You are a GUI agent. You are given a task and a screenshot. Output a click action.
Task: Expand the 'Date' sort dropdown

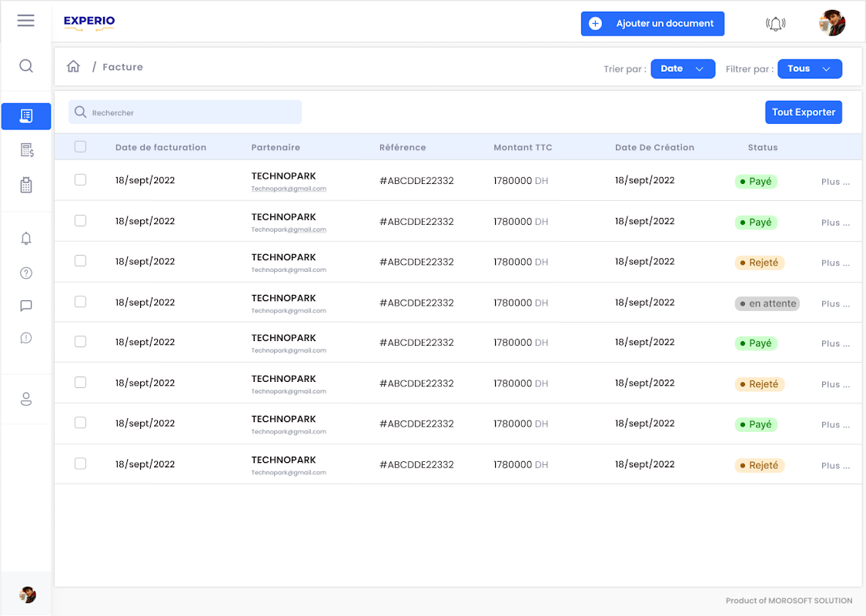point(683,69)
